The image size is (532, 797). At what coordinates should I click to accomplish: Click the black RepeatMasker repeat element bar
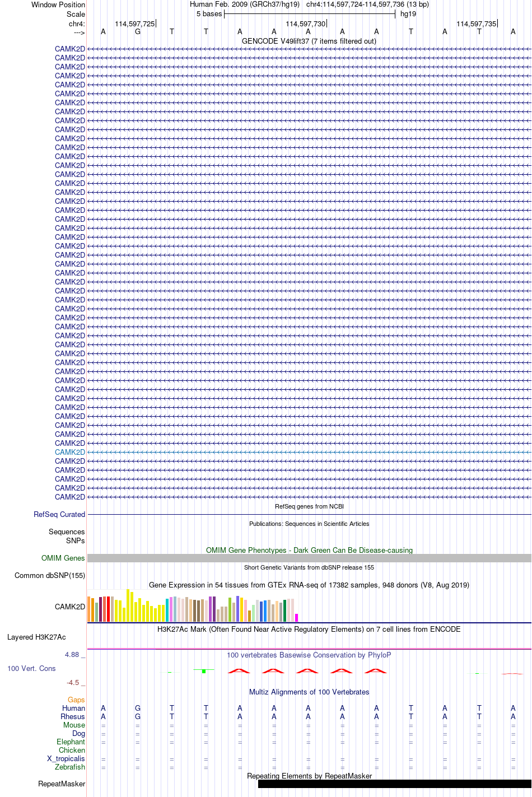tap(395, 784)
